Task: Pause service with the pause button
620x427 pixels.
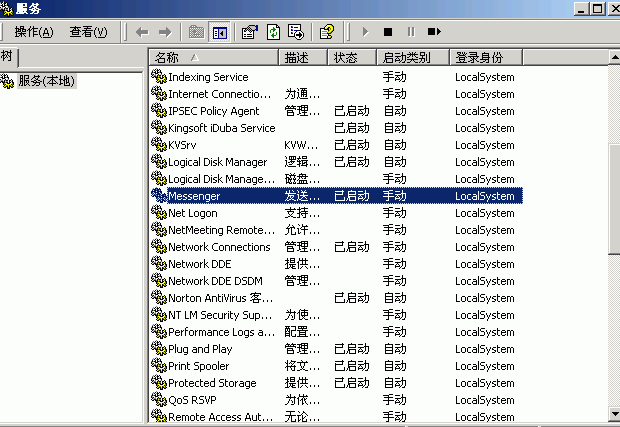Action: pos(411,32)
